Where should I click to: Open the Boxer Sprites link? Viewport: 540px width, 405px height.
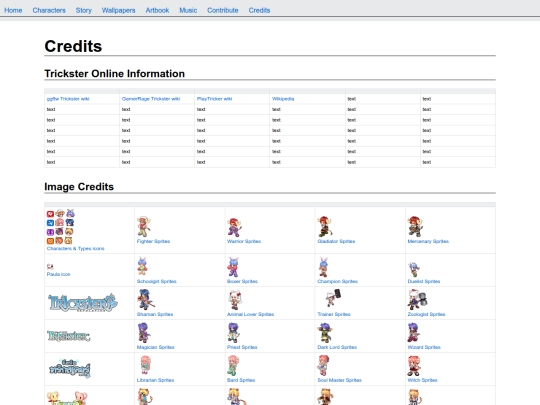coord(242,281)
